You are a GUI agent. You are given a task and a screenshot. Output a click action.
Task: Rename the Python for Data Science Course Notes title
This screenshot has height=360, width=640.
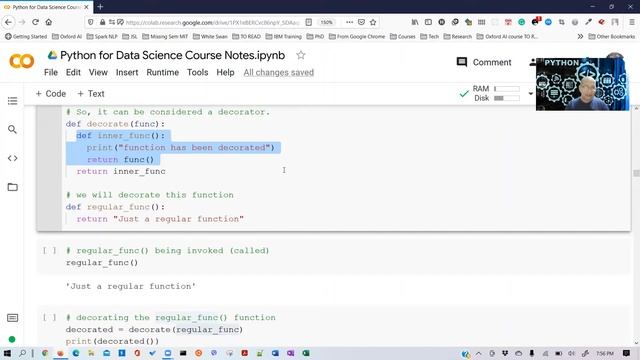tap(172, 55)
